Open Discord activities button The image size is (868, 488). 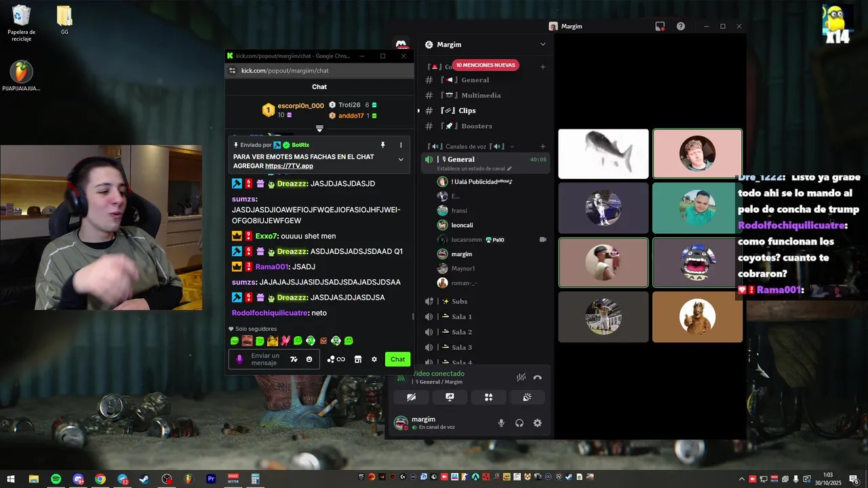click(x=488, y=397)
